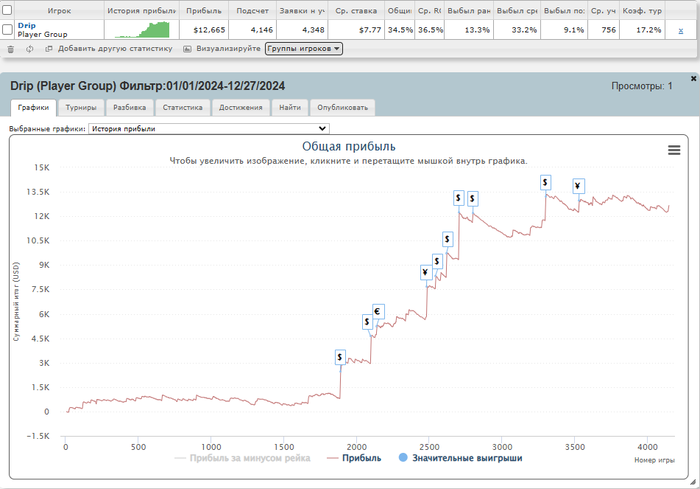Click the resize grip at the panel corner
This screenshot has height=489, width=700.
click(x=692, y=482)
